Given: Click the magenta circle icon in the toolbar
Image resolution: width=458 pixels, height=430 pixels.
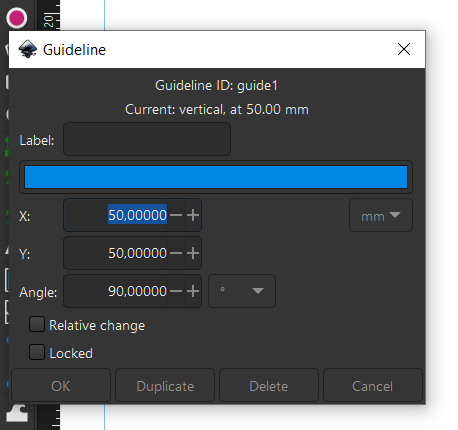Looking at the screenshot, I should coord(17,18).
